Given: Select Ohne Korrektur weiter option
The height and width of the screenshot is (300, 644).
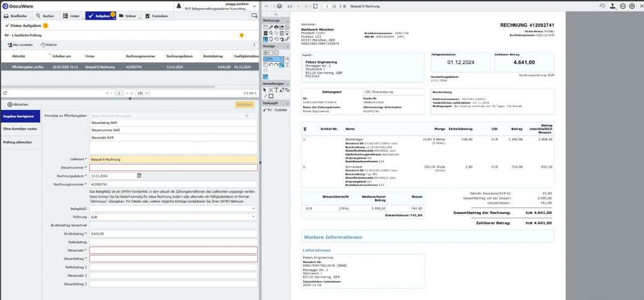Looking at the screenshot, I should 21,129.
